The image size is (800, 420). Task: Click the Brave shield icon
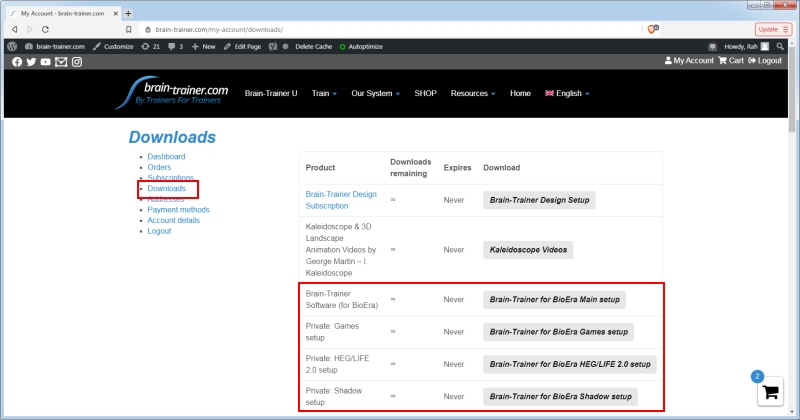pyautogui.click(x=653, y=29)
